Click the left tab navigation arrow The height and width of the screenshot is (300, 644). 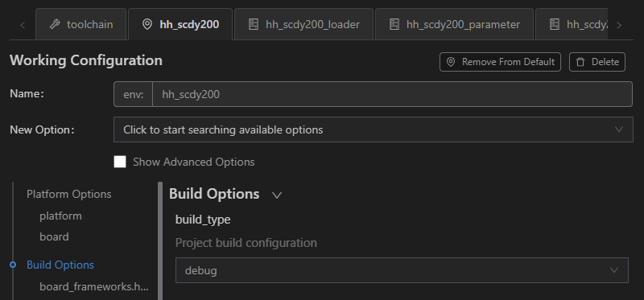coord(23,26)
